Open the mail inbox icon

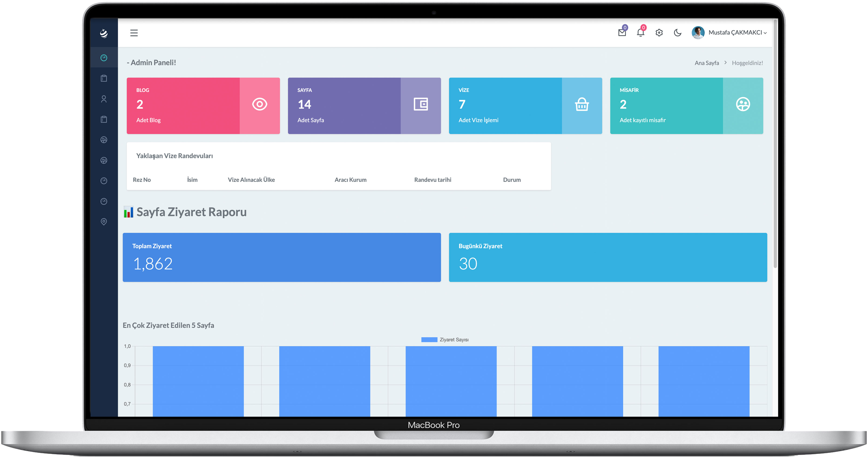622,32
